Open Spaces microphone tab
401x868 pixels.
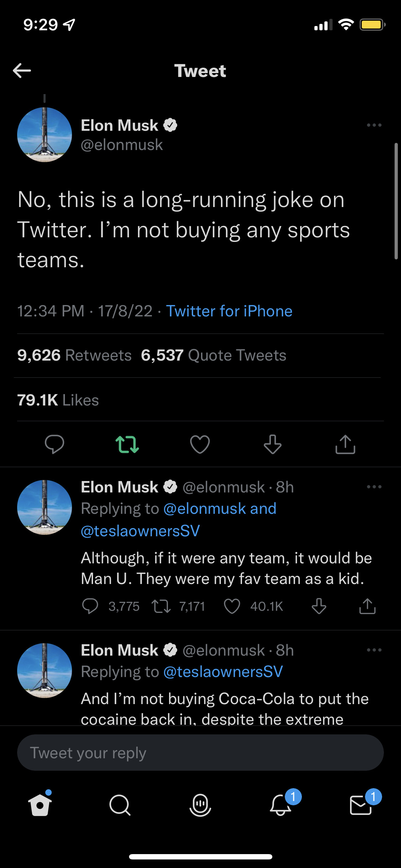coord(200,805)
